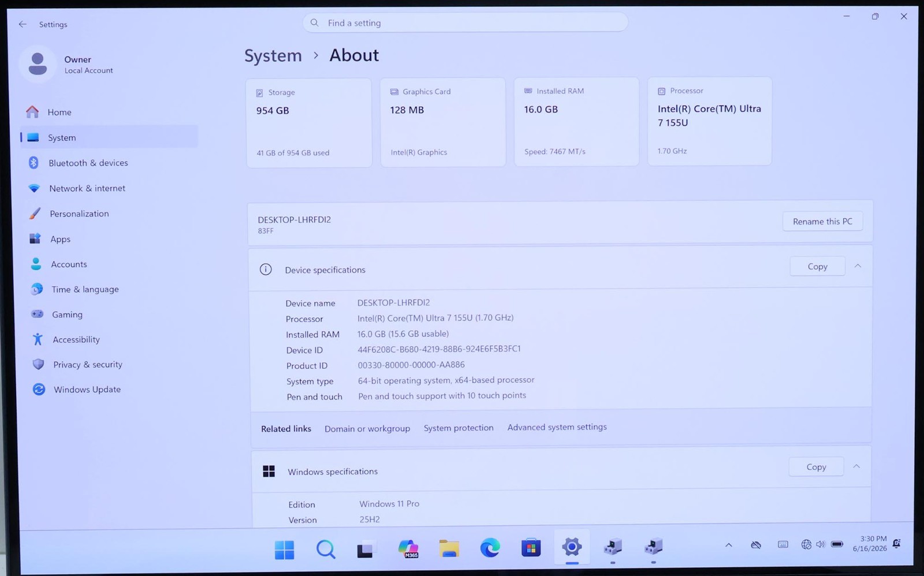Select the Personalization paintbrush icon
Screen dimensions: 924x576
pyautogui.click(x=35, y=214)
